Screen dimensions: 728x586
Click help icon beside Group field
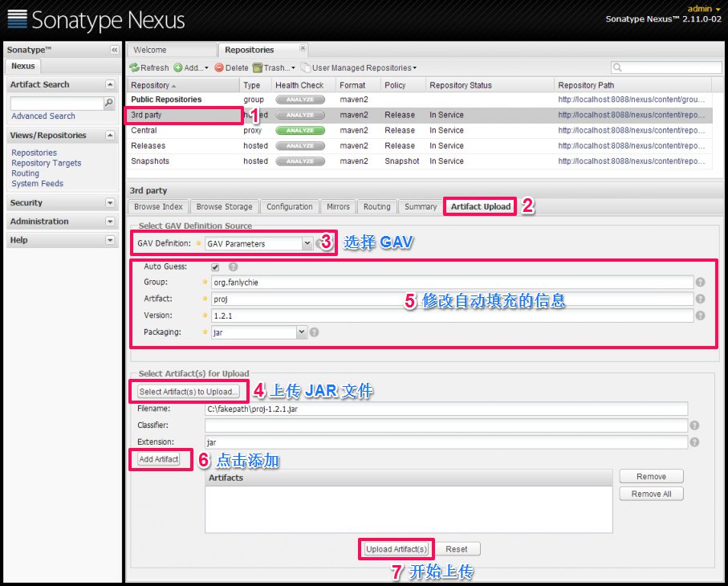pos(700,282)
